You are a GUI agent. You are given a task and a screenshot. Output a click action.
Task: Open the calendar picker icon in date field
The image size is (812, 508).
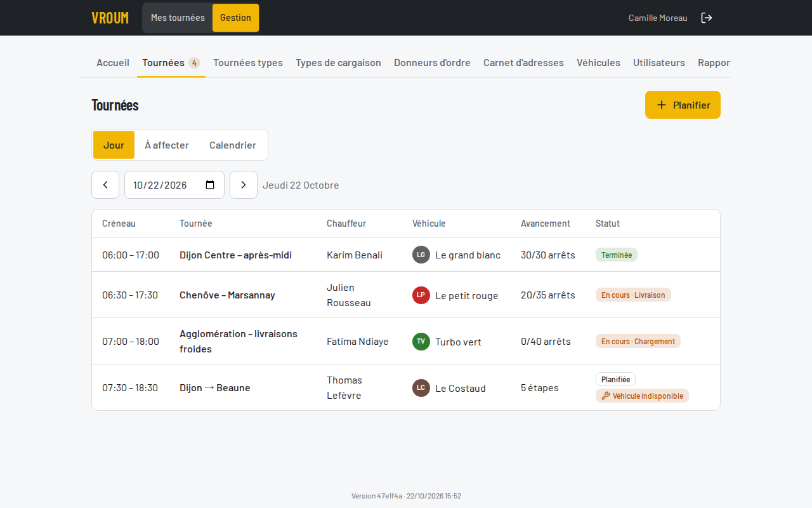210,185
